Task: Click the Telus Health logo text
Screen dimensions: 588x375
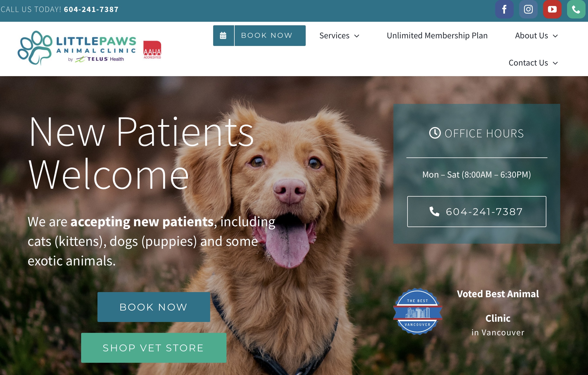Action: point(100,59)
